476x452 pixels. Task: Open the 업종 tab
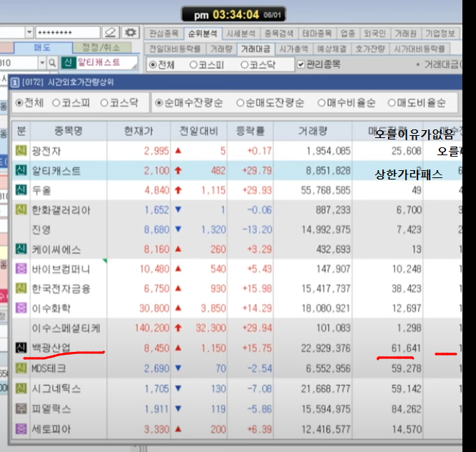click(348, 34)
